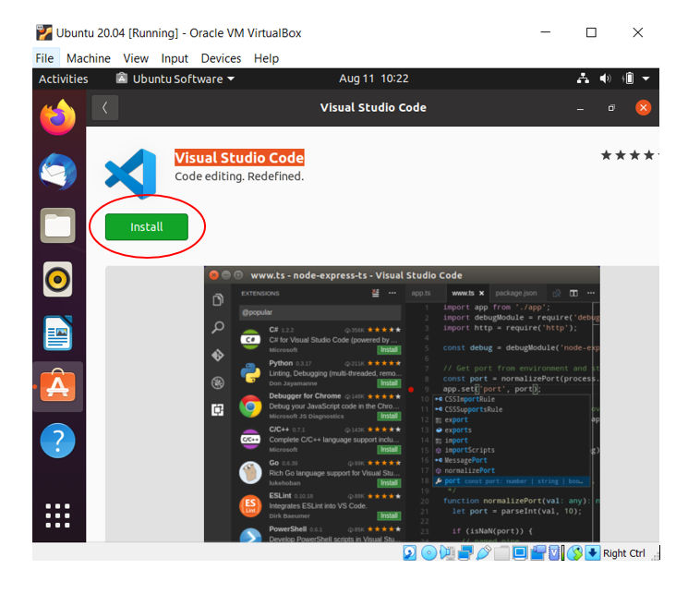Screen dimensions: 700x594
Task: Click the battery status icon
Action: (628, 79)
